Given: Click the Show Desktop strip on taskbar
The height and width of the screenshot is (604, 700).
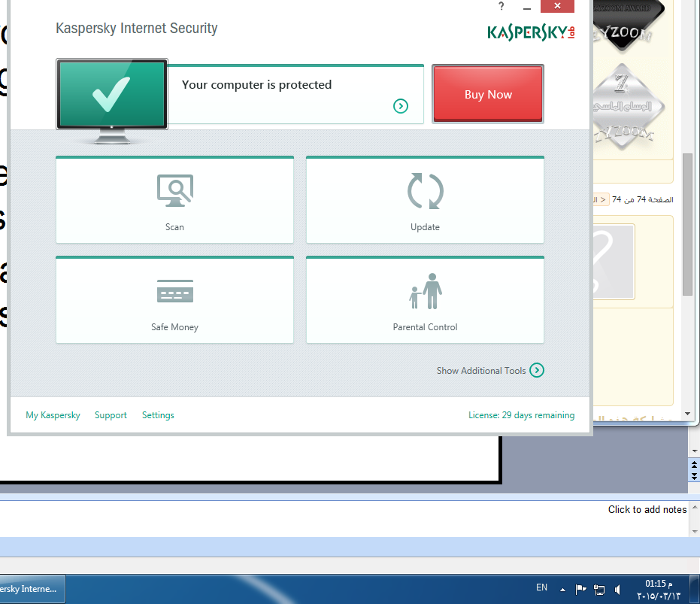Looking at the screenshot, I should pyautogui.click(x=695, y=589).
